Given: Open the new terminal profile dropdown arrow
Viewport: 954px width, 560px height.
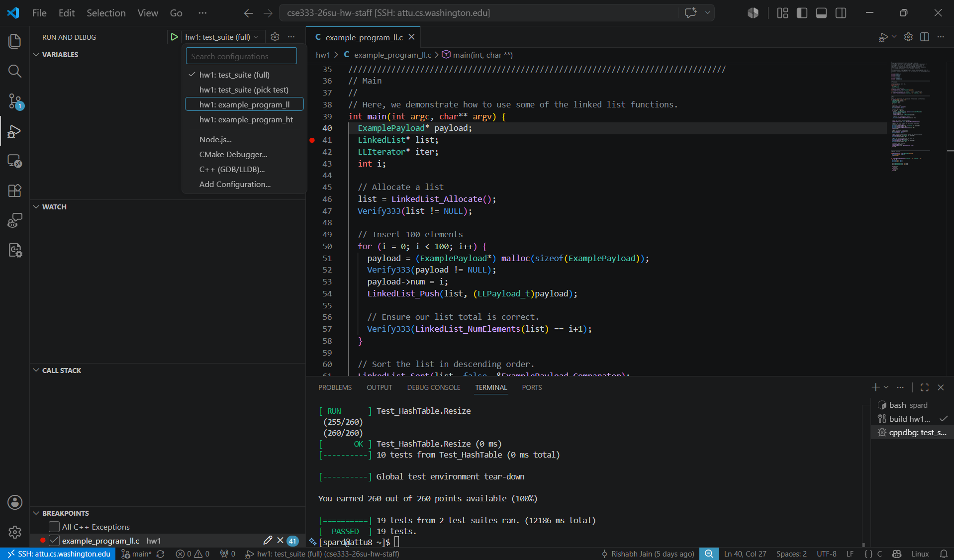Looking at the screenshot, I should pyautogui.click(x=886, y=387).
